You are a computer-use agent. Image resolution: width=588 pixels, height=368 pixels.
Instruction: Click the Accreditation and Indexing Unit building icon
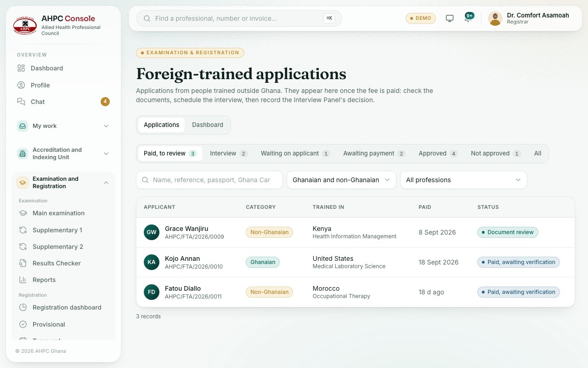click(23, 154)
